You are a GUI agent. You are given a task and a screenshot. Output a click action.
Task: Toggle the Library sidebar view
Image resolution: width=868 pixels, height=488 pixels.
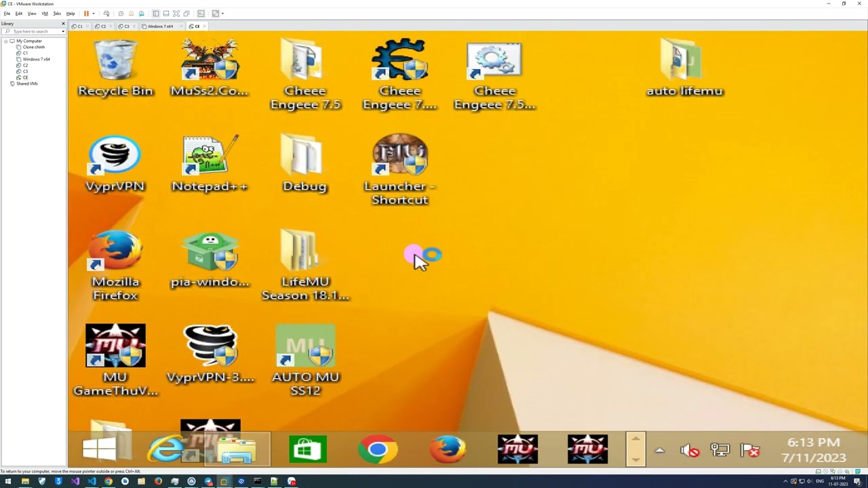click(x=155, y=14)
